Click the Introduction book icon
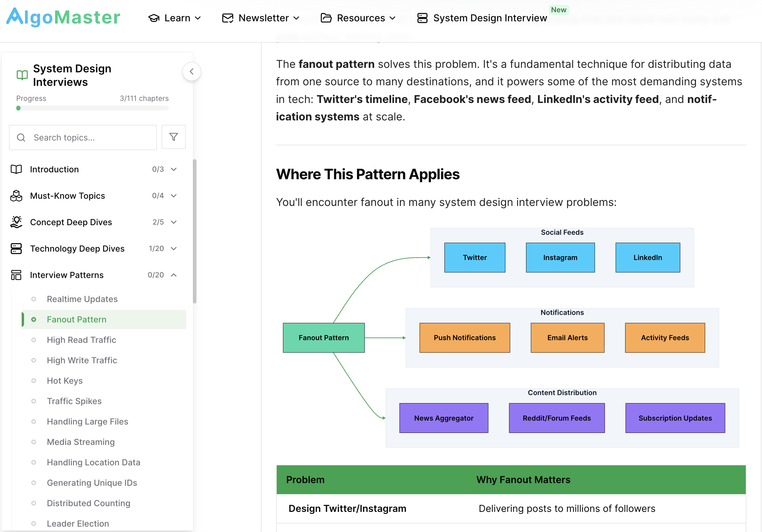The width and height of the screenshot is (762, 532). (x=16, y=169)
